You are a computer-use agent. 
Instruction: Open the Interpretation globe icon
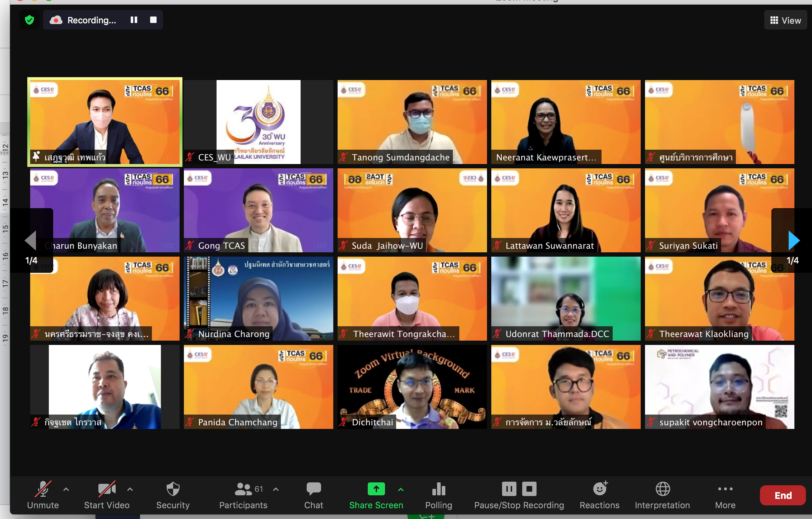(662, 489)
